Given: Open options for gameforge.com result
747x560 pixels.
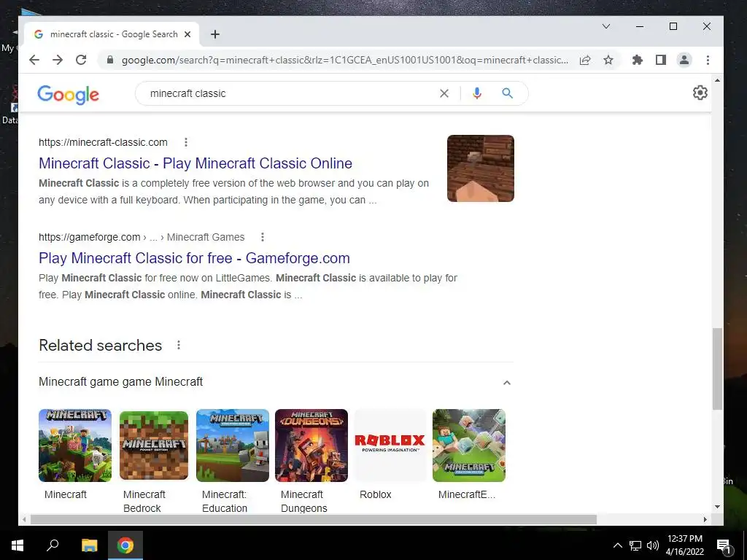Looking at the screenshot, I should [262, 237].
